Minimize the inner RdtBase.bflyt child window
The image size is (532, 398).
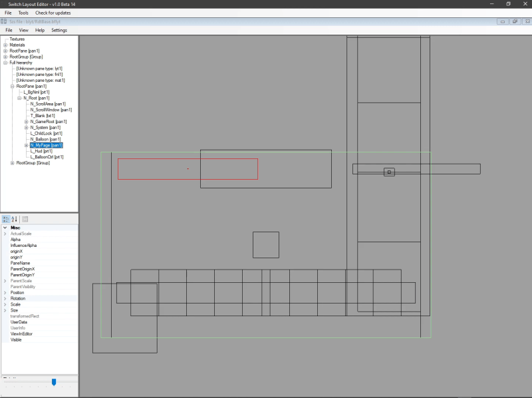pyautogui.click(x=503, y=21)
